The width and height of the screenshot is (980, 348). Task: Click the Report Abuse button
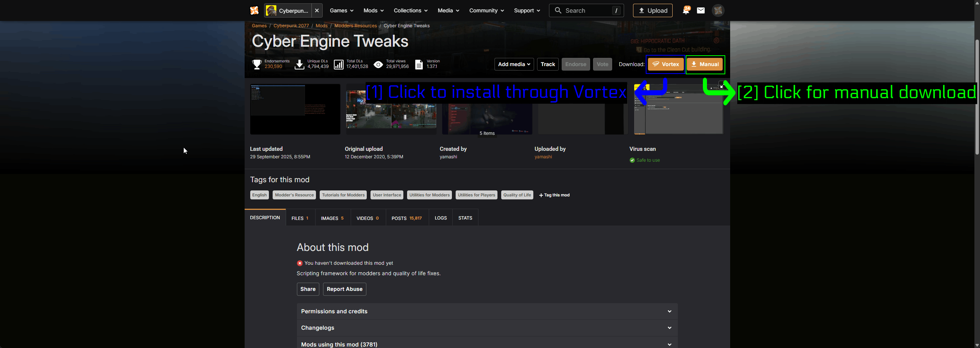pyautogui.click(x=344, y=289)
